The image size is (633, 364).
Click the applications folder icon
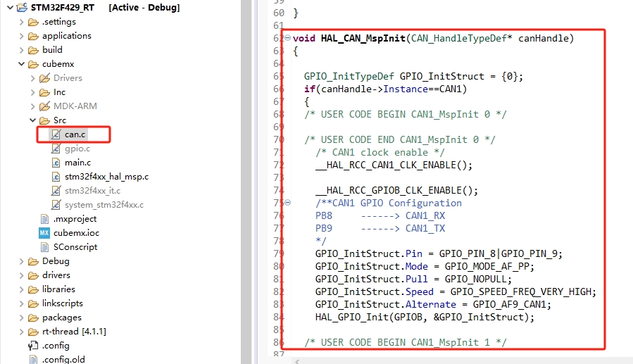click(x=33, y=36)
